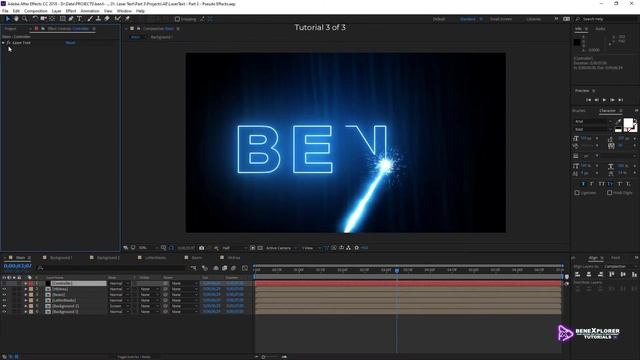Toggle the Faux Bold button
Screen dimensions: 640x360
click(x=583, y=184)
